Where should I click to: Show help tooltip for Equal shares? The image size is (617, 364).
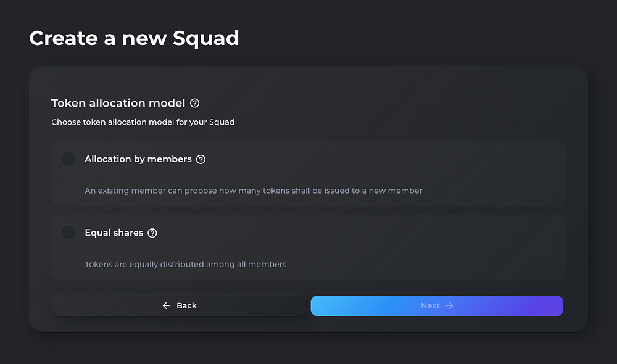[x=152, y=233]
